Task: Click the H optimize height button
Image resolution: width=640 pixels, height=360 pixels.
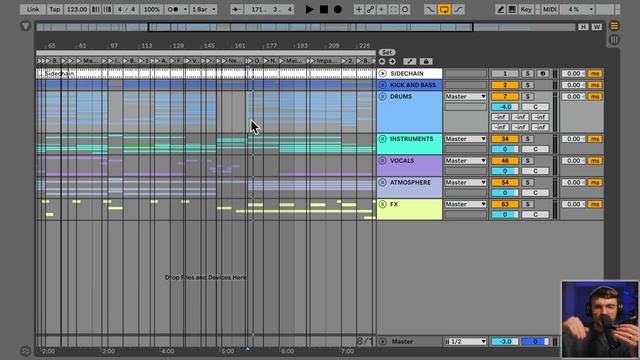Action: [x=583, y=27]
